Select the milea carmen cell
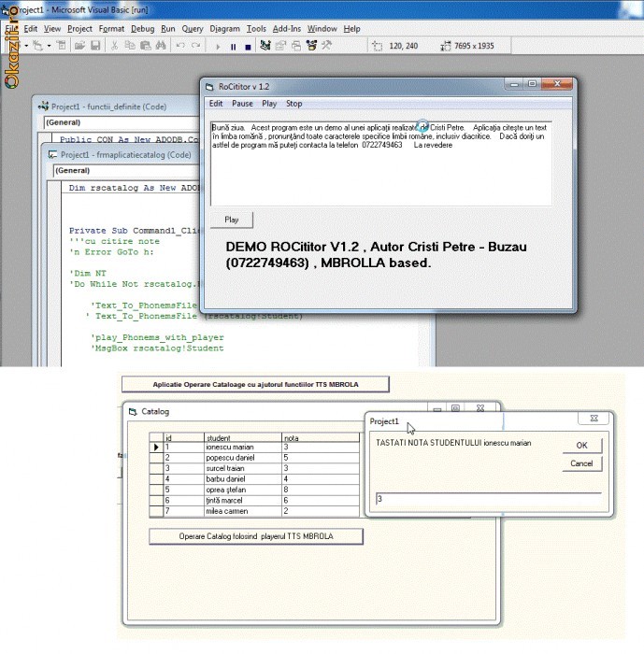 click(243, 511)
